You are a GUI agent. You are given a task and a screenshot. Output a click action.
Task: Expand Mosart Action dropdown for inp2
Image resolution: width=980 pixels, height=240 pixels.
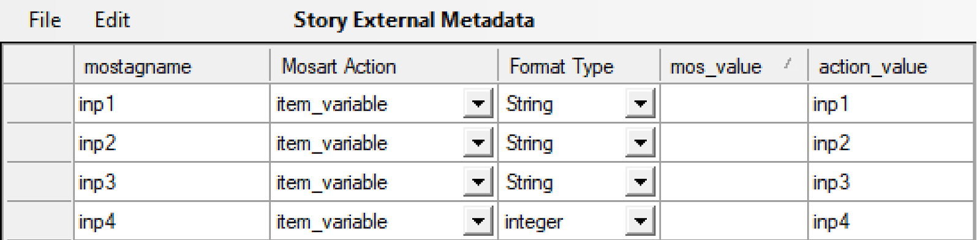tap(478, 143)
